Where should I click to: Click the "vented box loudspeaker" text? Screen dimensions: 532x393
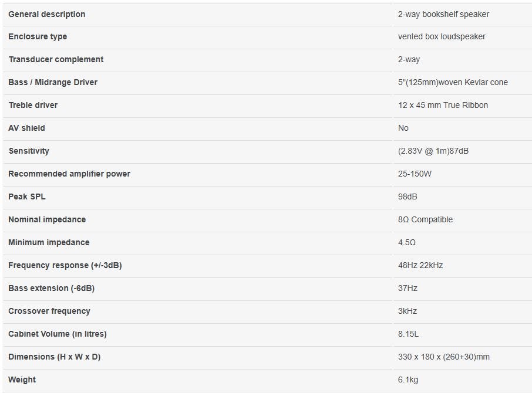tap(442, 36)
